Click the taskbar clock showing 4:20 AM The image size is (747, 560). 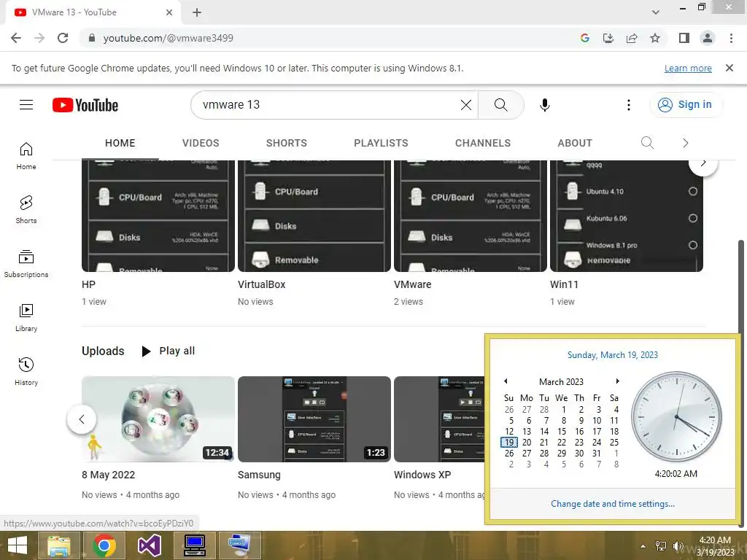[x=715, y=545]
